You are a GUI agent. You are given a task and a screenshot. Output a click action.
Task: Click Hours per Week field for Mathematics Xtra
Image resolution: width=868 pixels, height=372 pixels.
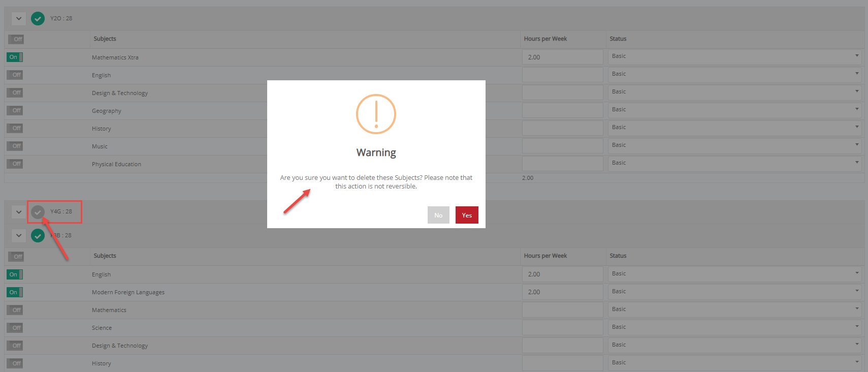563,57
